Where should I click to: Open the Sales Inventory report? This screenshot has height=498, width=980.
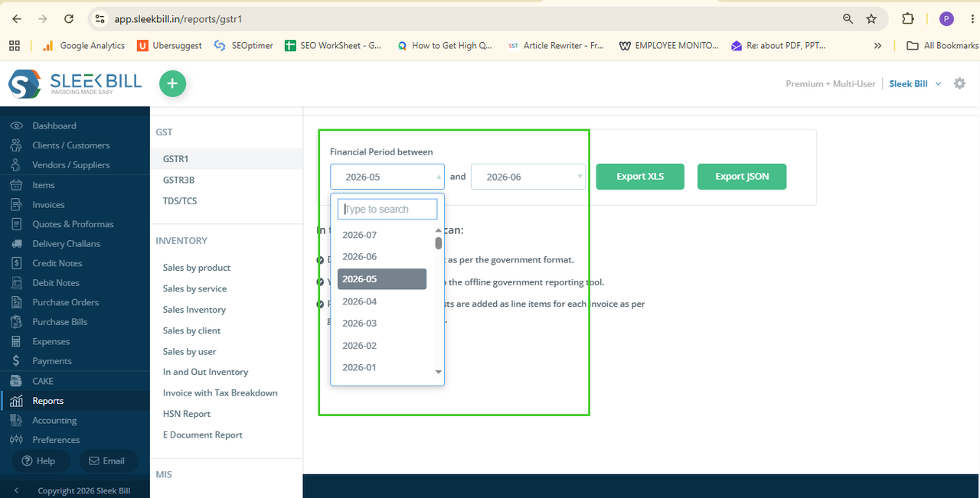point(194,310)
